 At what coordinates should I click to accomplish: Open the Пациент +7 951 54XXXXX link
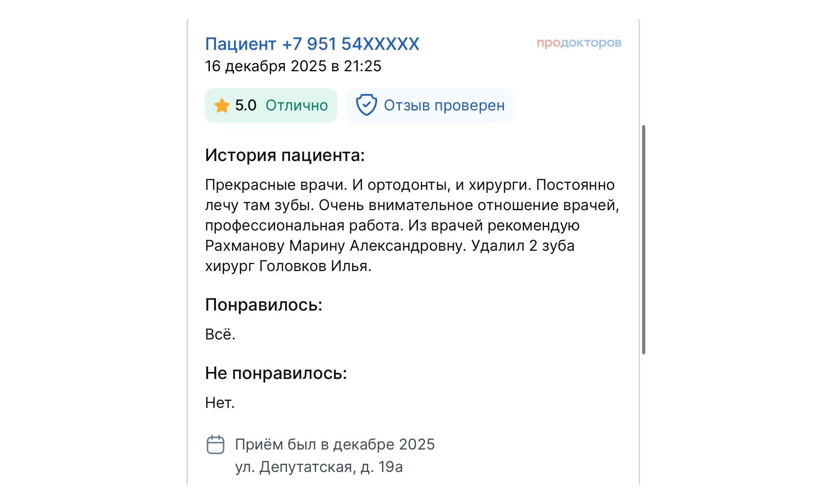pos(312,44)
